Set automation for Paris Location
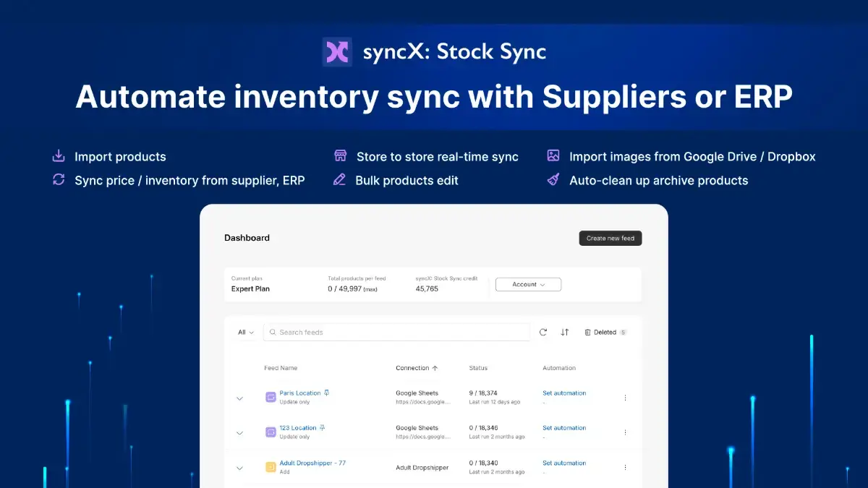The image size is (868, 488). click(564, 393)
